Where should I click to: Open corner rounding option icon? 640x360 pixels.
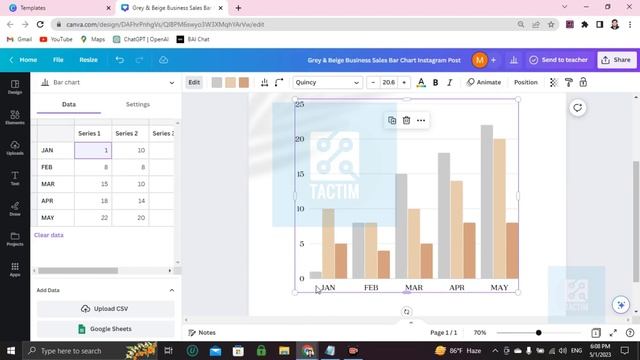(x=279, y=82)
